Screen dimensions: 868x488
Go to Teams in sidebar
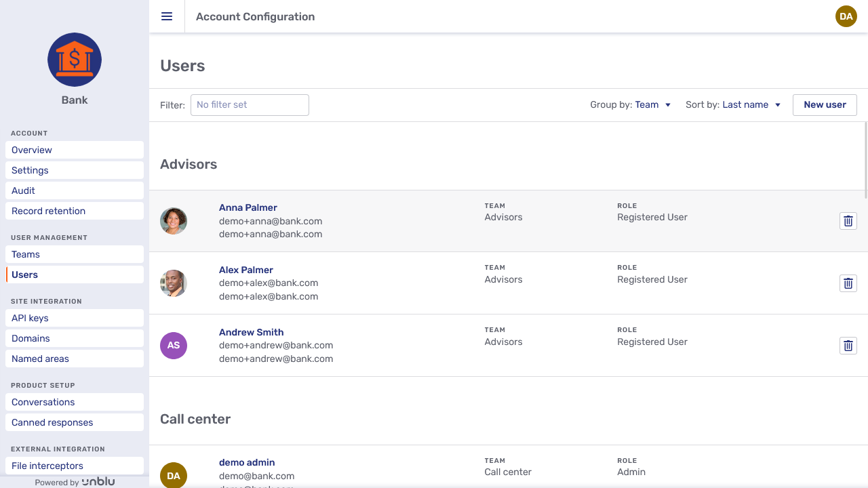75,254
